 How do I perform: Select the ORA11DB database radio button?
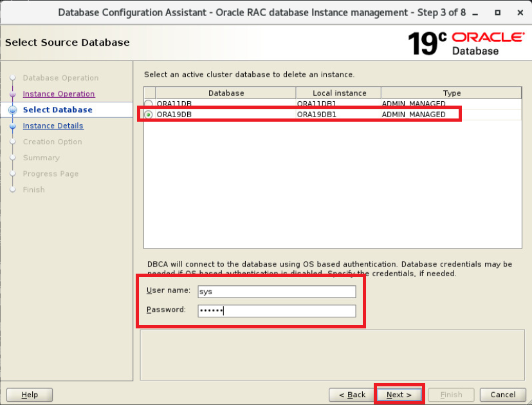tap(148, 104)
